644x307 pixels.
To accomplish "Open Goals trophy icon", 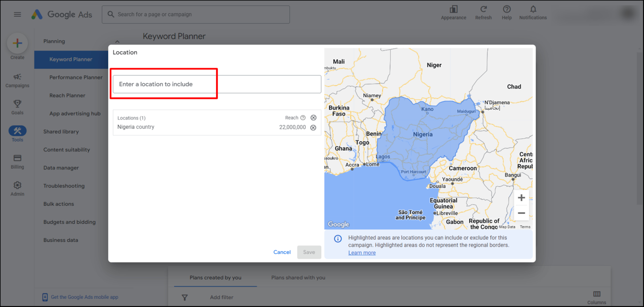I will click(x=17, y=104).
